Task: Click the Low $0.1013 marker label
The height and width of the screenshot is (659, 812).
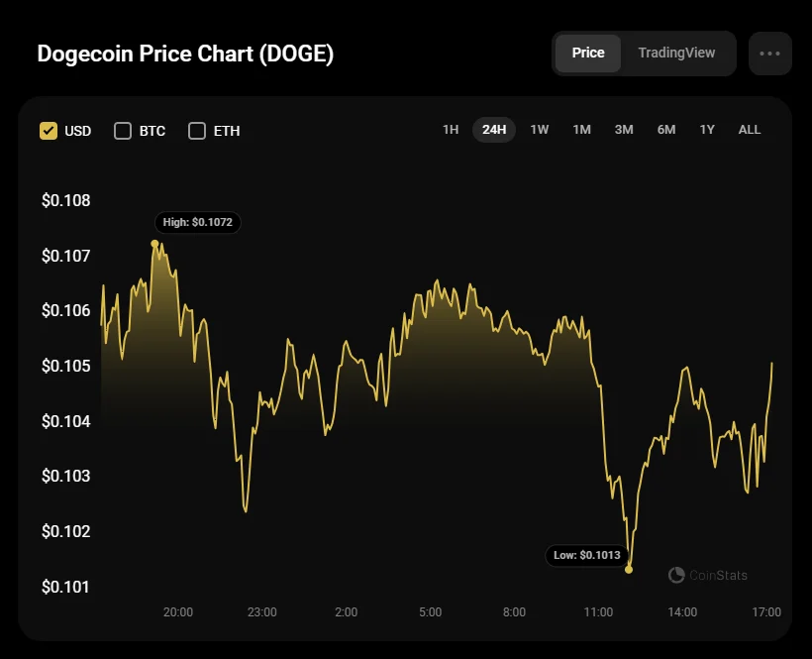Action: [587, 555]
